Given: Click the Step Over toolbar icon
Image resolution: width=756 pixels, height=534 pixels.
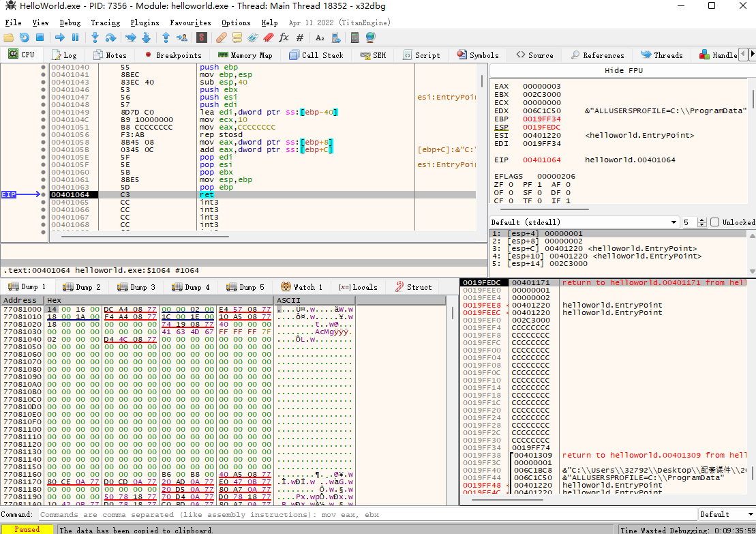Looking at the screenshot, I should click(x=110, y=38).
